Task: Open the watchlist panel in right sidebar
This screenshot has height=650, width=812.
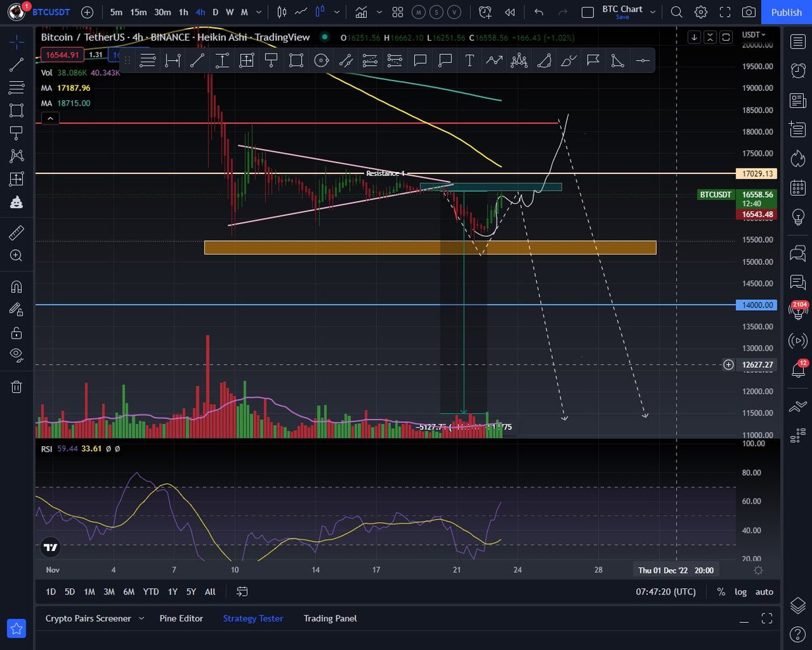Action: 798,42
